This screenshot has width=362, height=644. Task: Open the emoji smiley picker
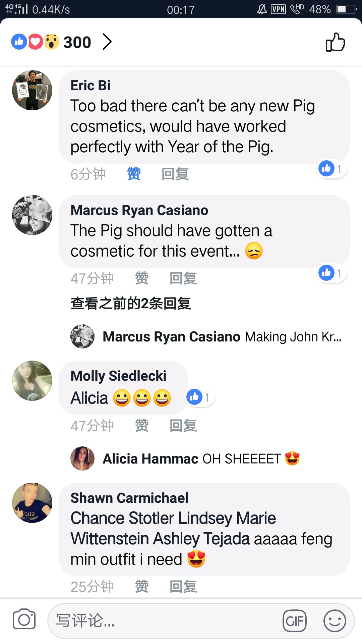click(x=335, y=621)
